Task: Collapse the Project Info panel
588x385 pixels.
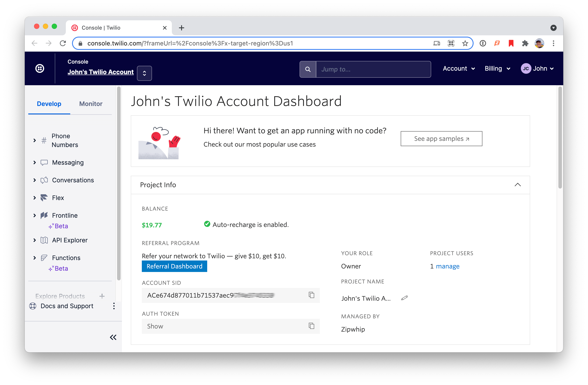Action: pyautogui.click(x=518, y=185)
